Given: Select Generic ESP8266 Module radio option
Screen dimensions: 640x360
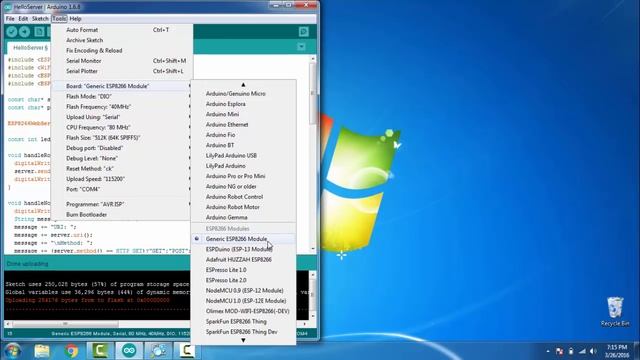Looking at the screenshot, I should (x=243, y=239).
